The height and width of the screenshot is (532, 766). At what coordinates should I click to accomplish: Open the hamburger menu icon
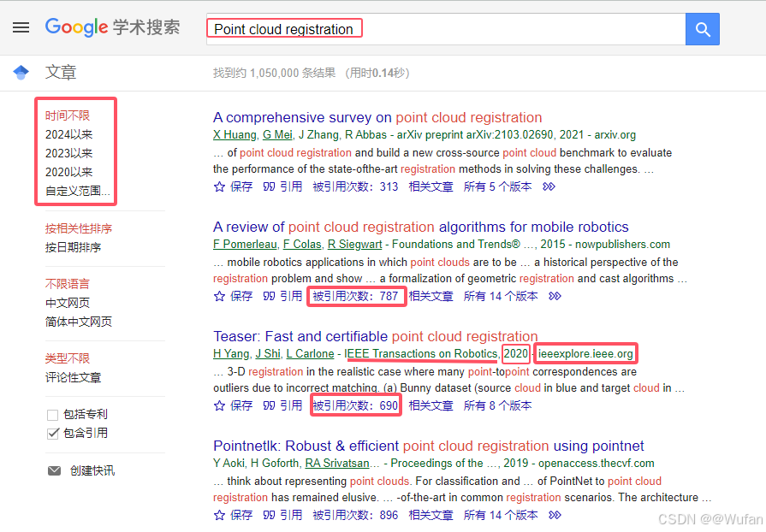[x=21, y=27]
